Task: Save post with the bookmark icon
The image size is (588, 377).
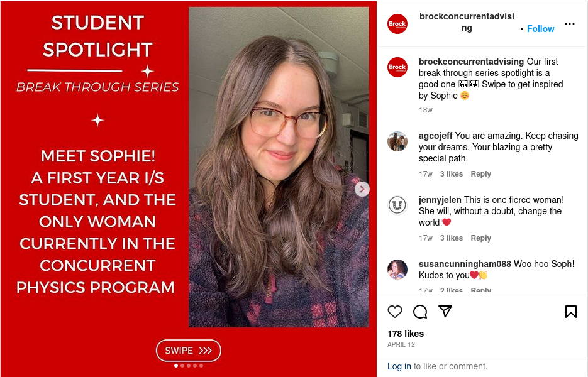Action: click(x=571, y=312)
